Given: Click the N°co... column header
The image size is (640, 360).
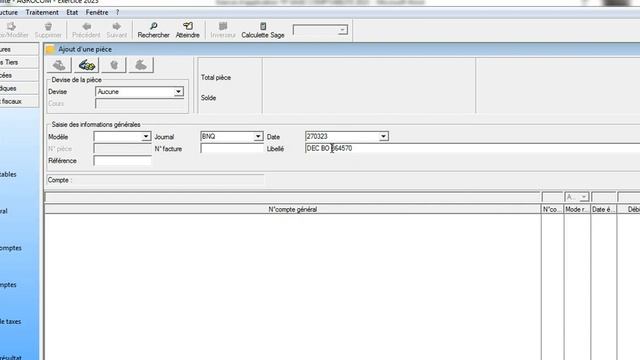Looking at the screenshot, I should [x=552, y=209].
